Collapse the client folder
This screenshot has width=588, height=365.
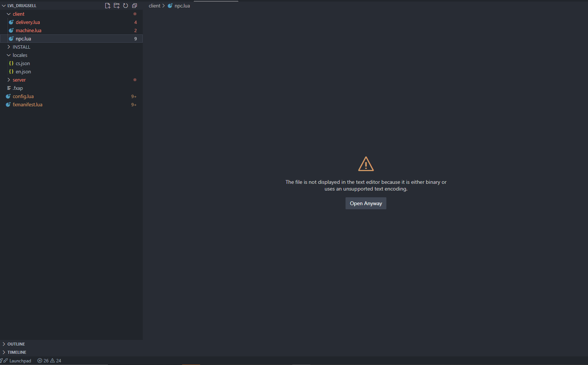(71, 14)
